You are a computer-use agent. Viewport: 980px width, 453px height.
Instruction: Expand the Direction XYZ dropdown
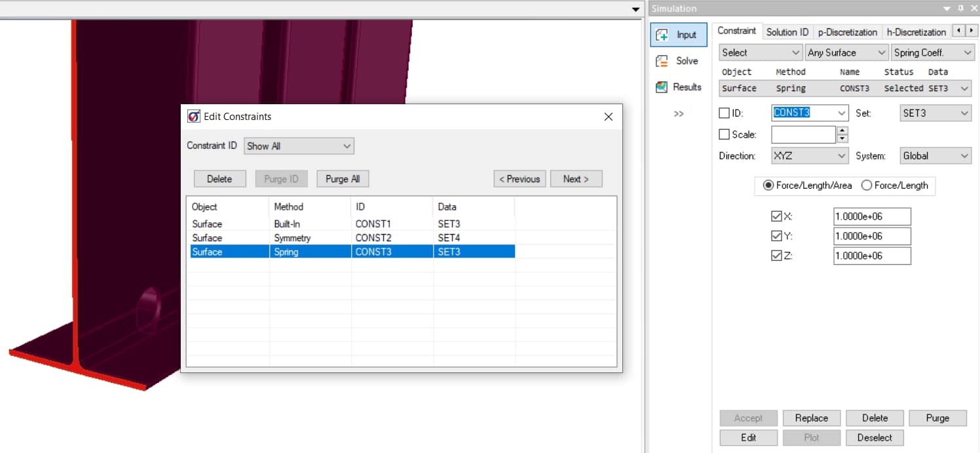[x=810, y=156]
